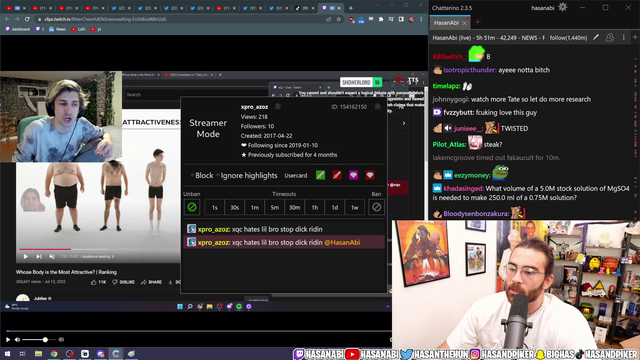
Task: Click isotropicthunder username in chat
Action: [x=469, y=70]
